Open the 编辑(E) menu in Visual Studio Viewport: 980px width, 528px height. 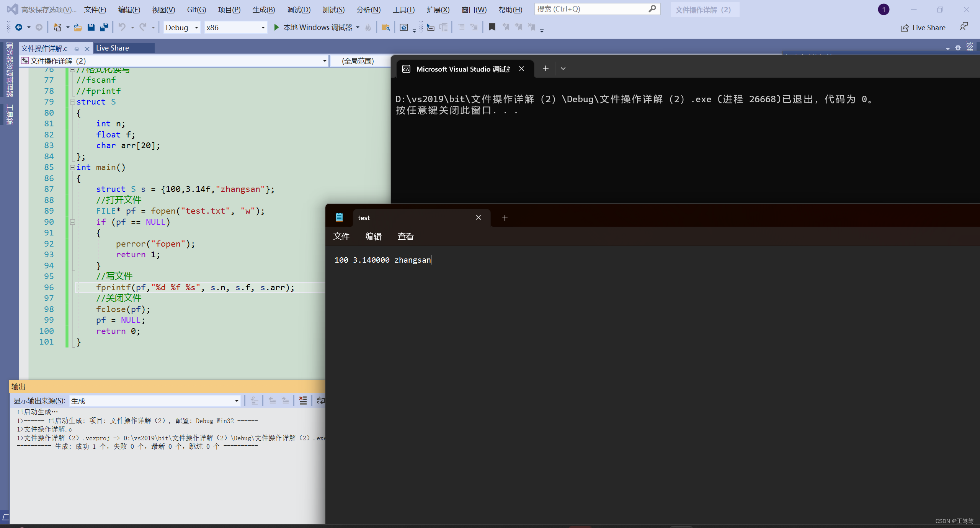point(129,10)
